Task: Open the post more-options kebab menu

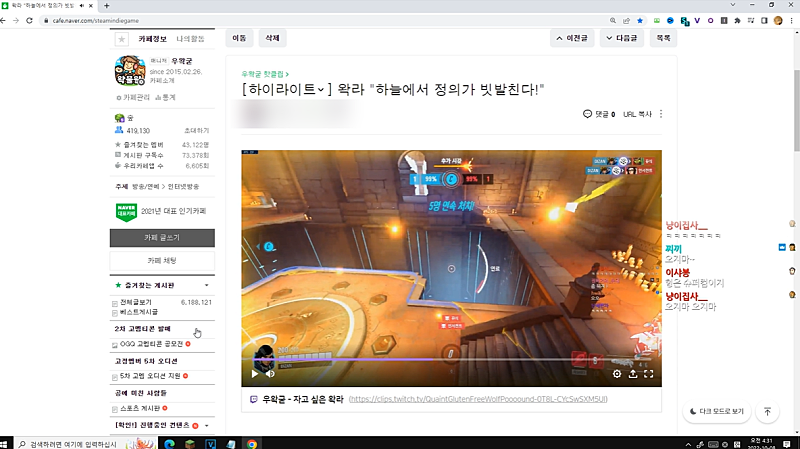Action: (661, 114)
